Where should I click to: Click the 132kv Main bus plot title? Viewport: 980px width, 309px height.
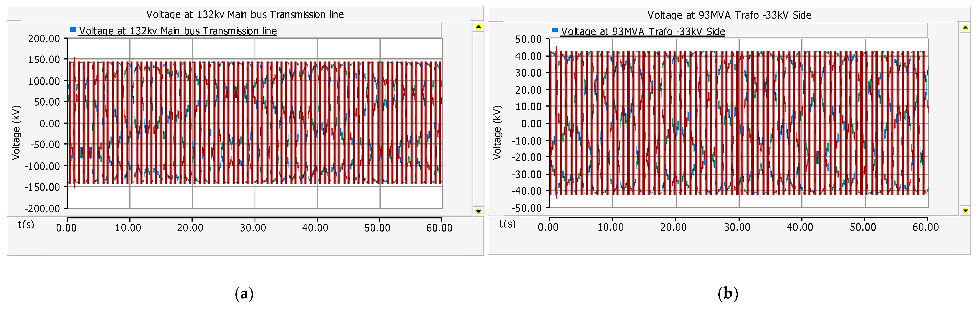click(x=245, y=14)
